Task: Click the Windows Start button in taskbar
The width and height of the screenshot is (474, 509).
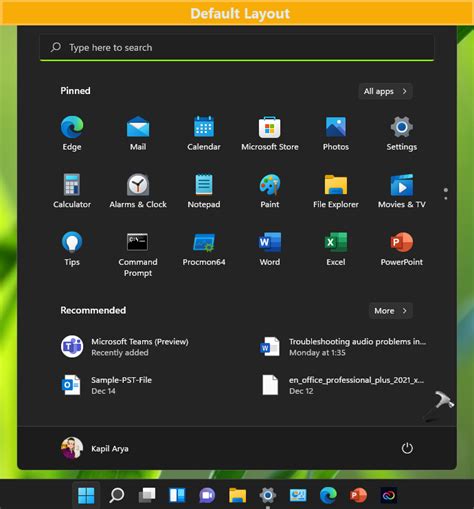Action: [86, 495]
